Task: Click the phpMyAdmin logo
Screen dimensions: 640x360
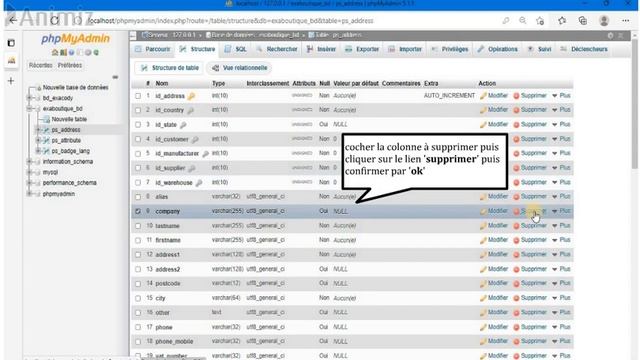Action: click(x=76, y=38)
